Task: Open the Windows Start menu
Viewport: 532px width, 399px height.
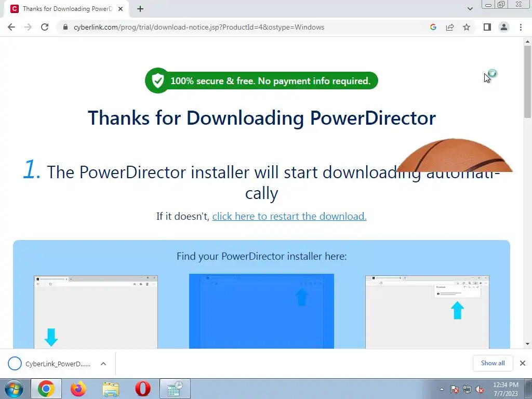Action: click(14, 389)
